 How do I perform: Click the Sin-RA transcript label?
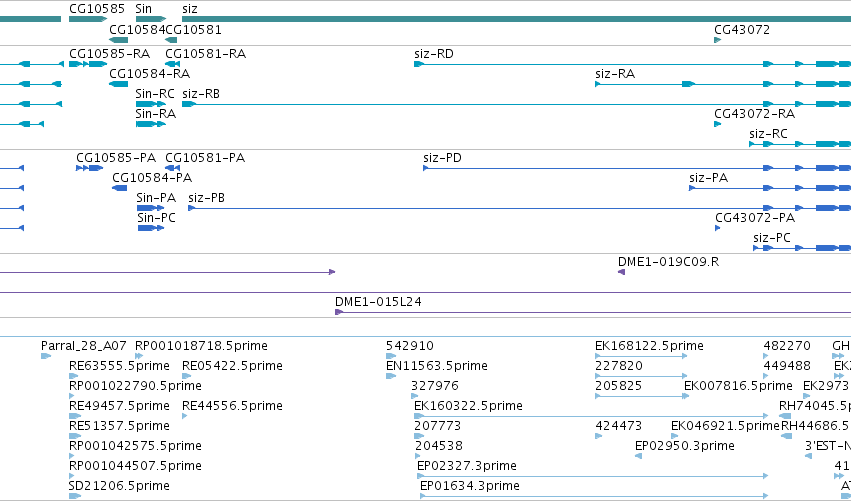point(156,114)
